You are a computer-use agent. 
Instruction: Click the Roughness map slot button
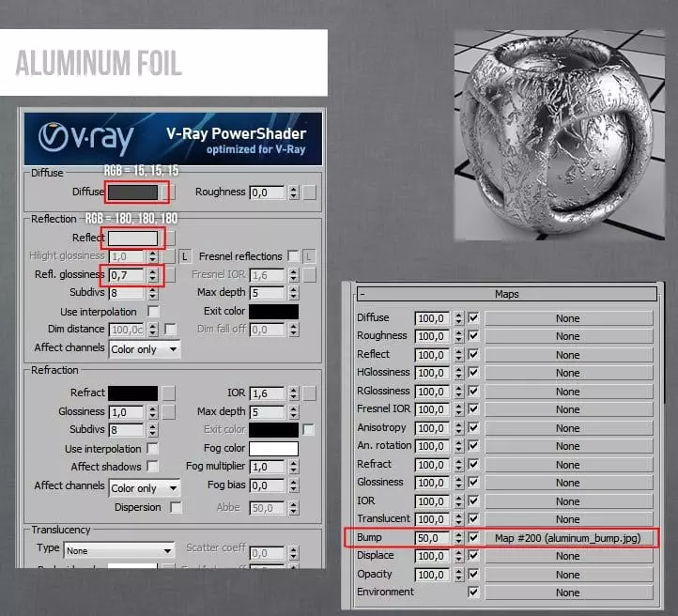[x=309, y=192]
